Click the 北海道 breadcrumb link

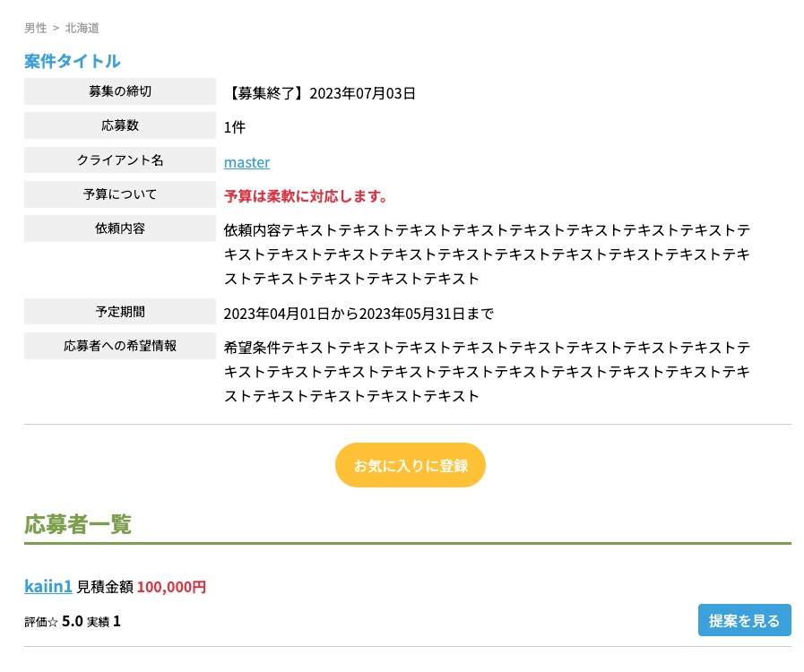click(x=82, y=28)
